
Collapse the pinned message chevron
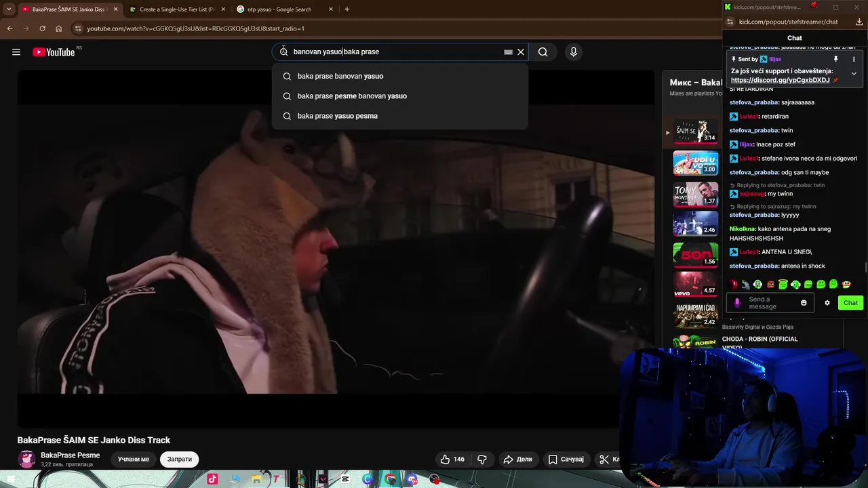pyautogui.click(x=854, y=73)
